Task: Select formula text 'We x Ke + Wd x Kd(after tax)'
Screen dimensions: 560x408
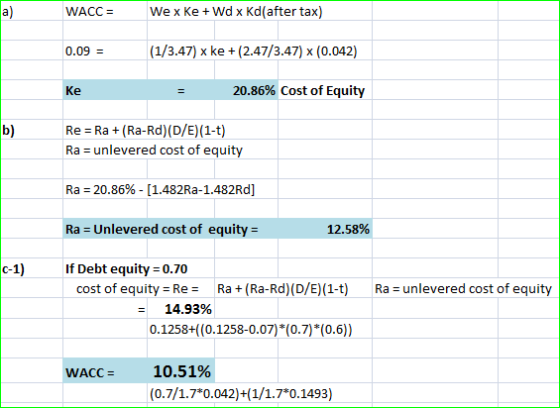Action: click(x=236, y=11)
